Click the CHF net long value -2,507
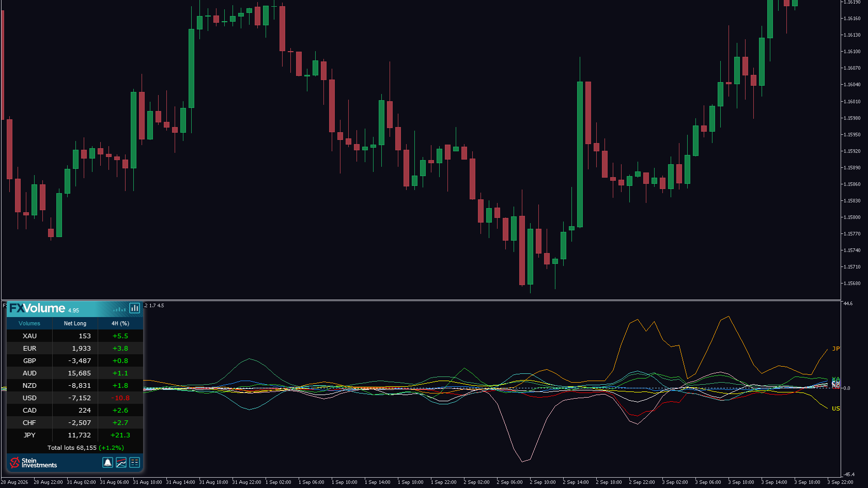The image size is (868, 488). 80,423
